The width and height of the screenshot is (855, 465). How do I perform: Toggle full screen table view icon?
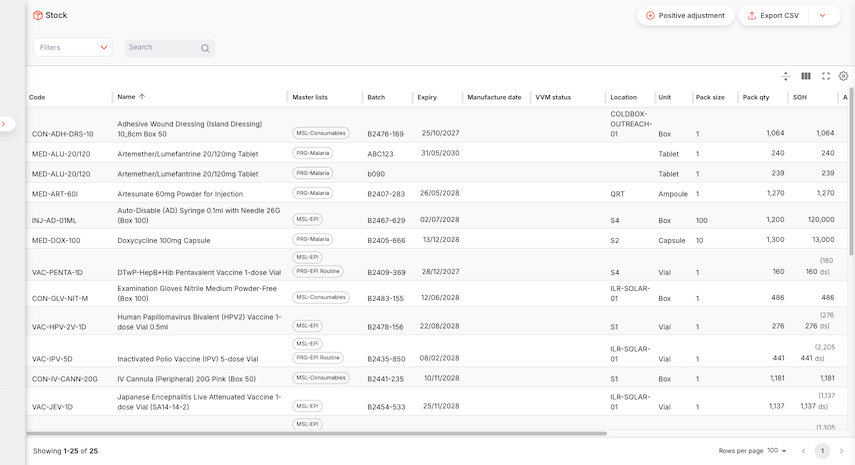(826, 76)
